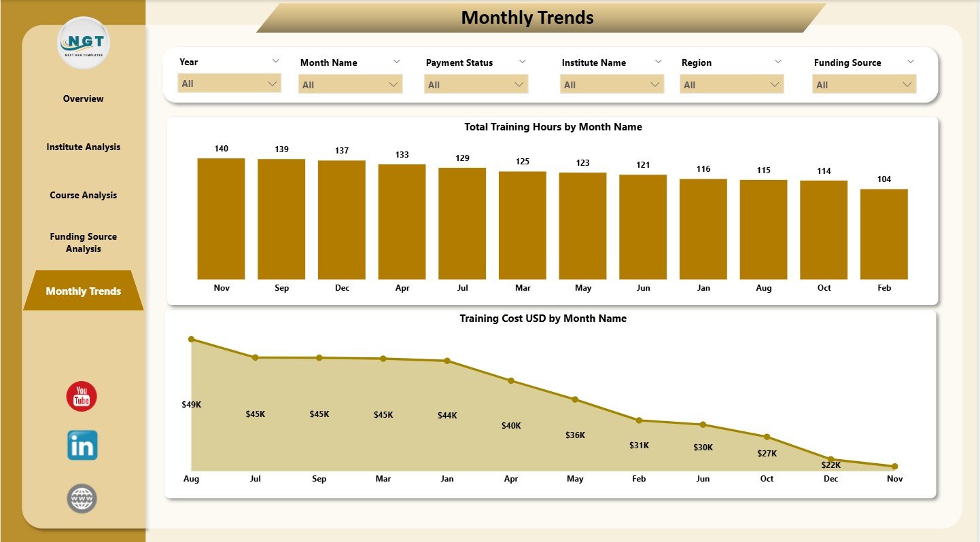
Task: Collapse the Year slicer header chevron
Action: [x=276, y=60]
